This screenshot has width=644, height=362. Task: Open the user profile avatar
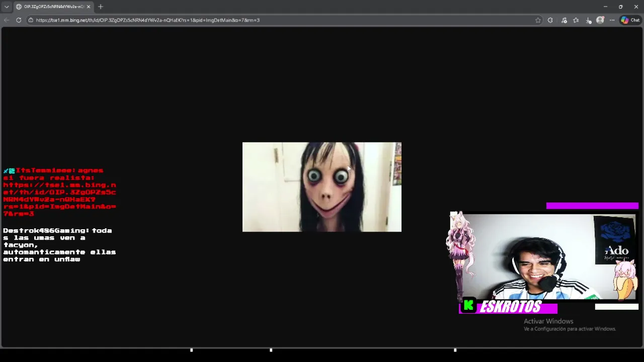[x=600, y=20]
